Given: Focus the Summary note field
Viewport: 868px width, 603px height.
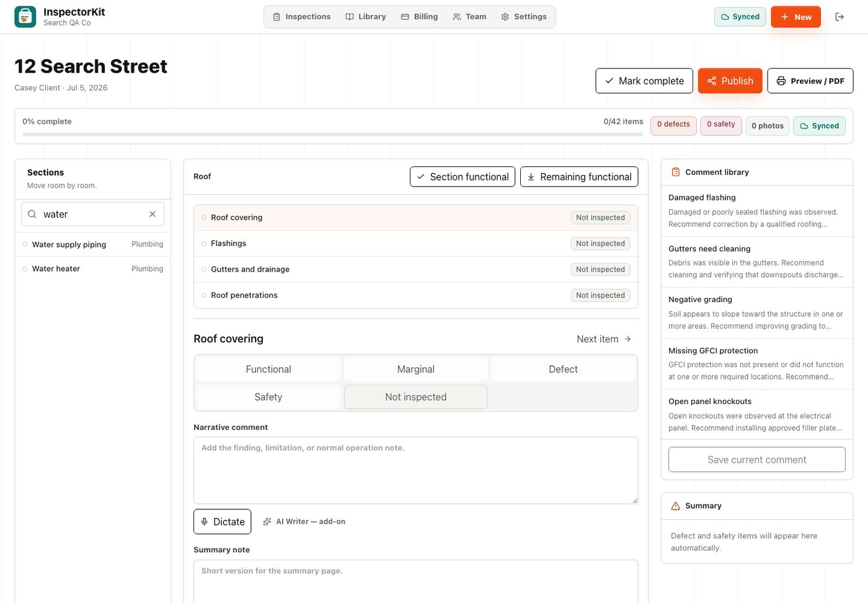Looking at the screenshot, I should point(416,581).
